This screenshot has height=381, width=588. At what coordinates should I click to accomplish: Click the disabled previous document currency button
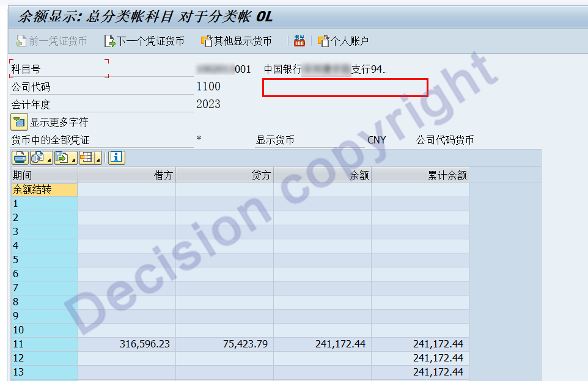[x=52, y=41]
